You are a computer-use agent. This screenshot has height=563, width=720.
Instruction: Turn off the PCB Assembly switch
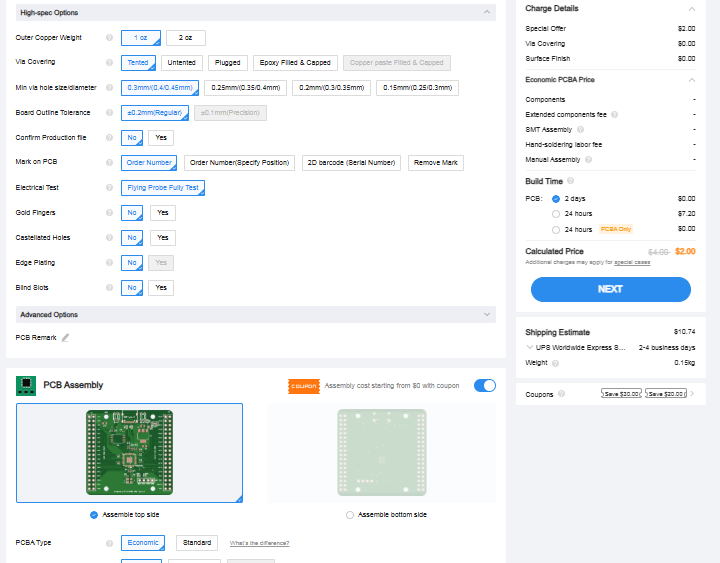click(484, 385)
